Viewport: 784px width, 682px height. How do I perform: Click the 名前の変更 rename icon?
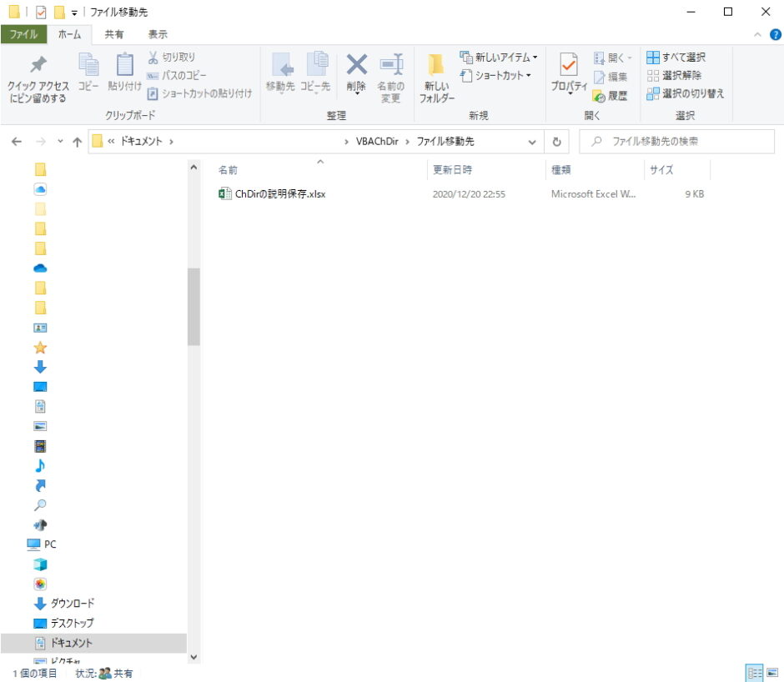coord(390,65)
